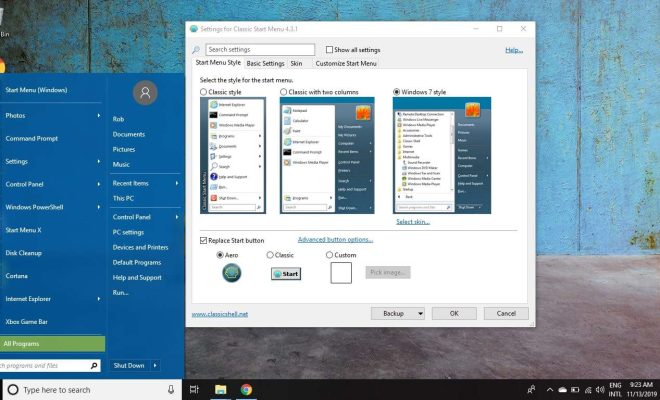Viewport: 660px width, 400px height.
Task: Click the Select skin... link
Action: [x=413, y=222]
